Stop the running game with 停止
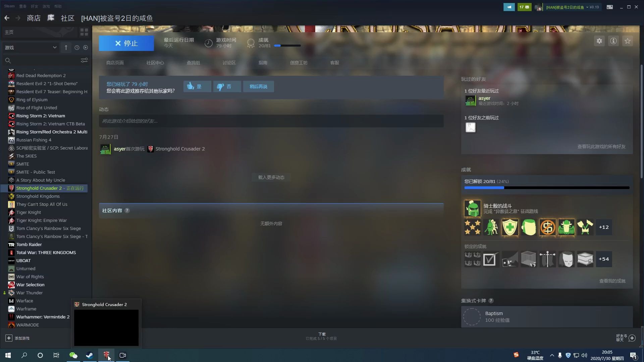This screenshot has width=644, height=362. click(126, 43)
